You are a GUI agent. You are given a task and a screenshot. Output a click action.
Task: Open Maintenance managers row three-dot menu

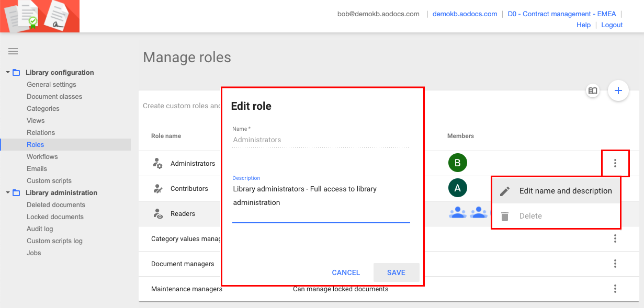pyautogui.click(x=615, y=289)
